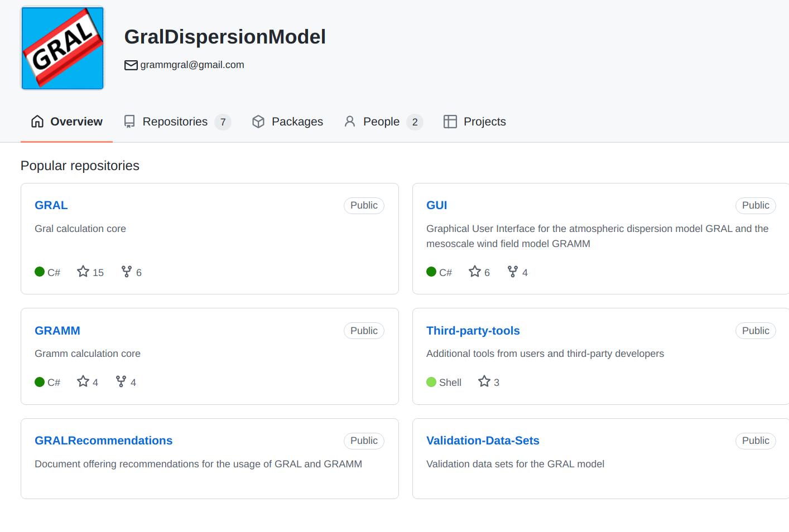789x532 pixels.
Task: Click the GRAL organization avatar image
Action: pos(62,48)
